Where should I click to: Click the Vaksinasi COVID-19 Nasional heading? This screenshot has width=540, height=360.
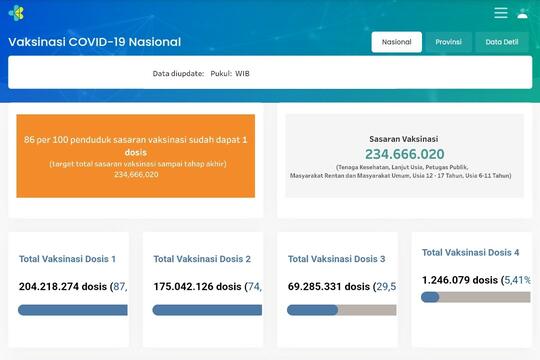[94, 42]
